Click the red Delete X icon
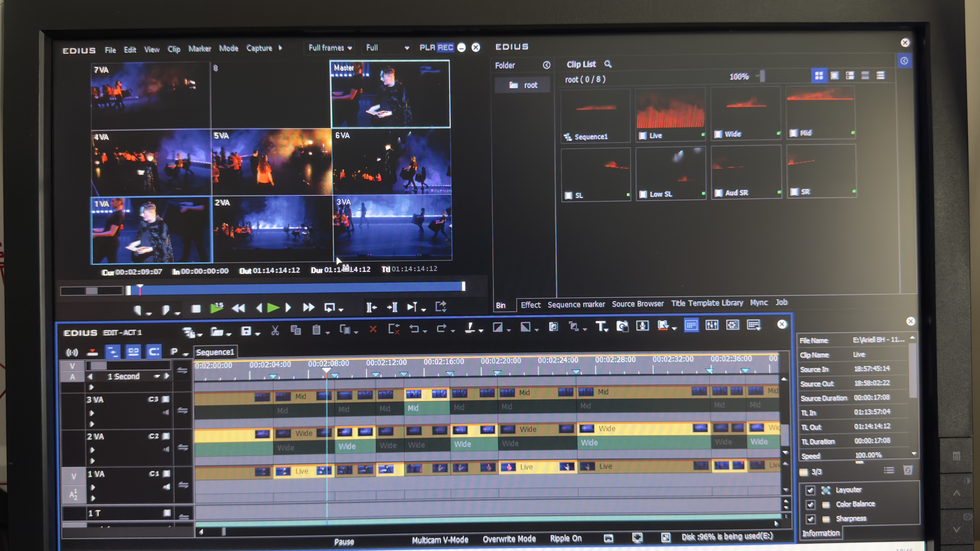 point(373,329)
